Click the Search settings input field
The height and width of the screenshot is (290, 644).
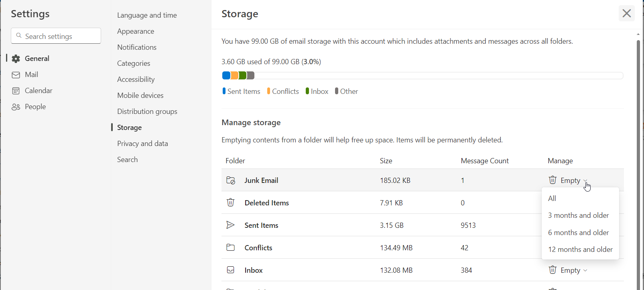pos(60,36)
